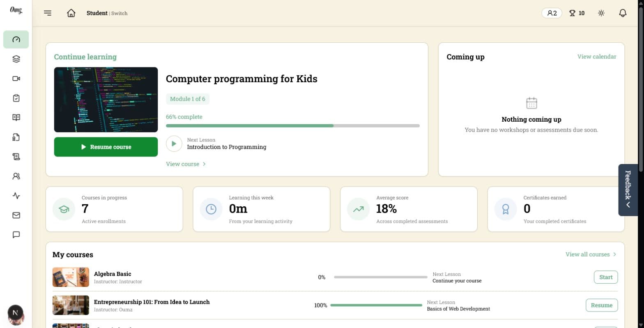The width and height of the screenshot is (644, 328).
Task: Click Basics of Web Development lesson text
Action: pyautogui.click(x=458, y=309)
